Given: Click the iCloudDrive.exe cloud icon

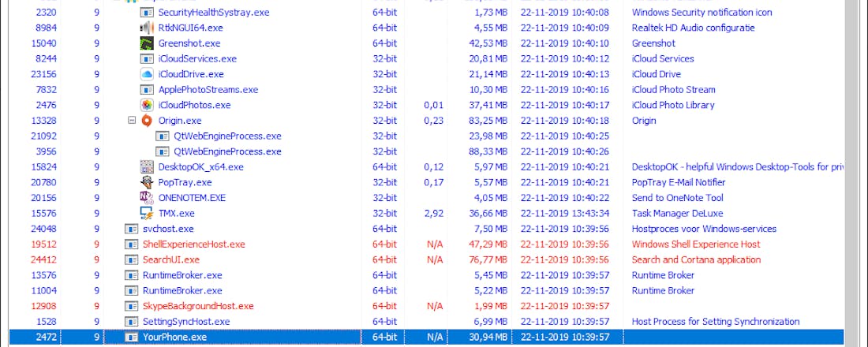Looking at the screenshot, I should [x=147, y=74].
